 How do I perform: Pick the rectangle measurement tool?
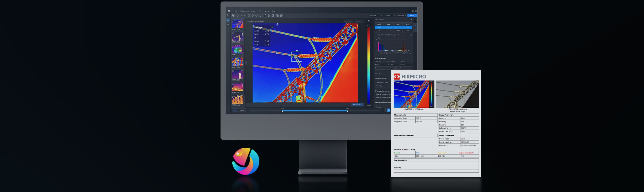249,16
